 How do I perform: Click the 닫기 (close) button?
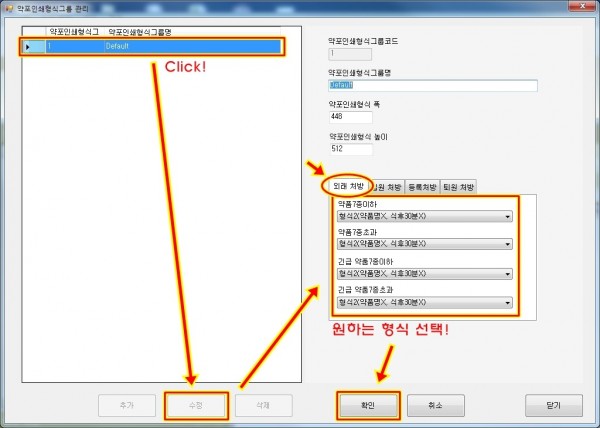(x=553, y=405)
